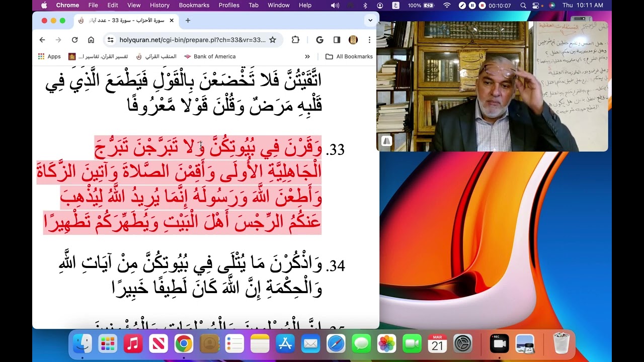Open Siri from the menu bar
The width and height of the screenshot is (644, 362).
[552, 6]
